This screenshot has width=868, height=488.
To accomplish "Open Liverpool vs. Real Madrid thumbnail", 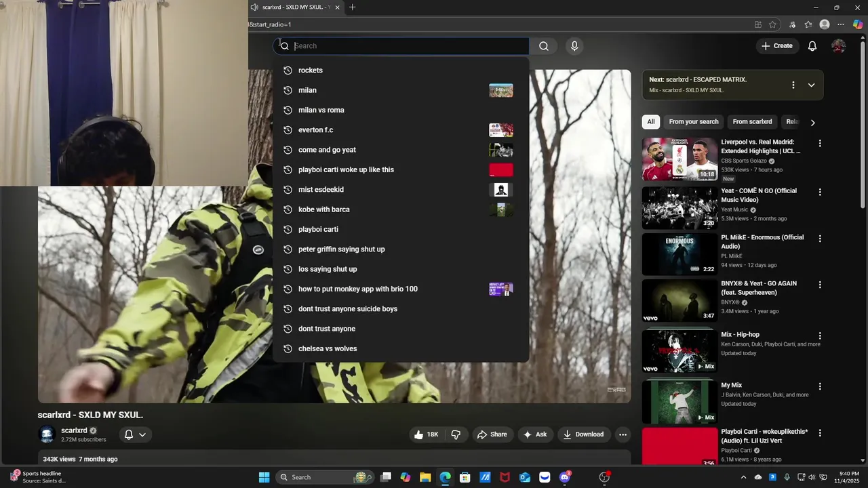I will (679, 159).
